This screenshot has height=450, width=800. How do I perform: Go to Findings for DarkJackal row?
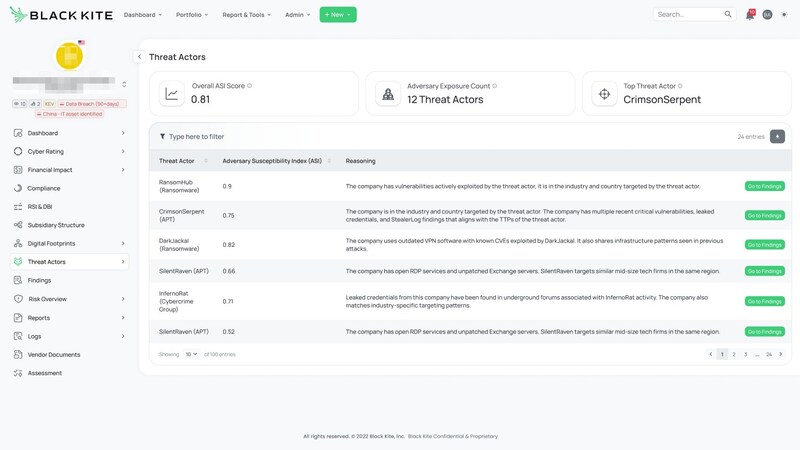pos(764,245)
